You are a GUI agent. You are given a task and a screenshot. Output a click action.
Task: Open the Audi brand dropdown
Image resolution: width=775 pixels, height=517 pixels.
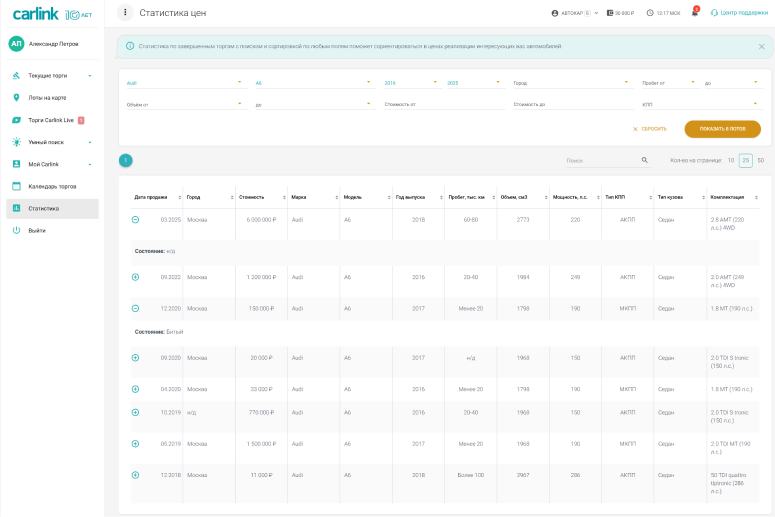(184, 83)
